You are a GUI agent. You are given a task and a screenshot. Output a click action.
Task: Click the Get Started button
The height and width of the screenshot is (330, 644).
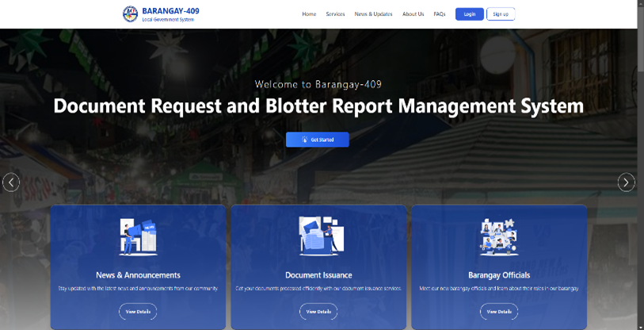tap(318, 140)
